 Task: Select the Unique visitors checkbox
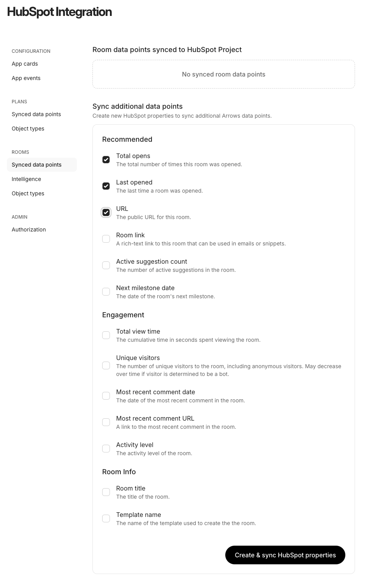point(106,365)
